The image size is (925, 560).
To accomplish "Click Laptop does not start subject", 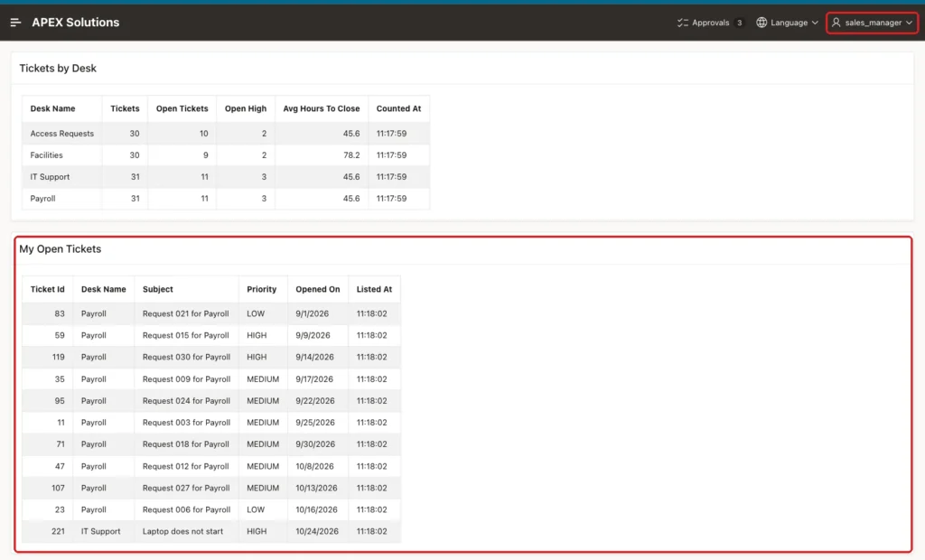I will tap(182, 531).
